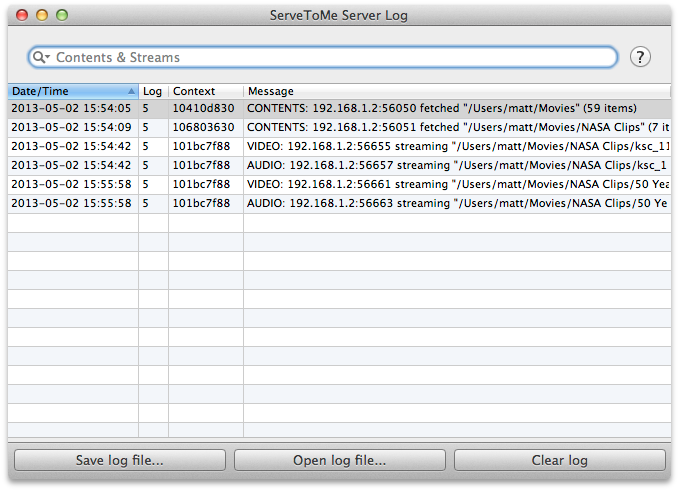This screenshot has height=491, width=679.
Task: Select the 2013-05-02 15:54:09 timestamp
Action: click(x=71, y=127)
